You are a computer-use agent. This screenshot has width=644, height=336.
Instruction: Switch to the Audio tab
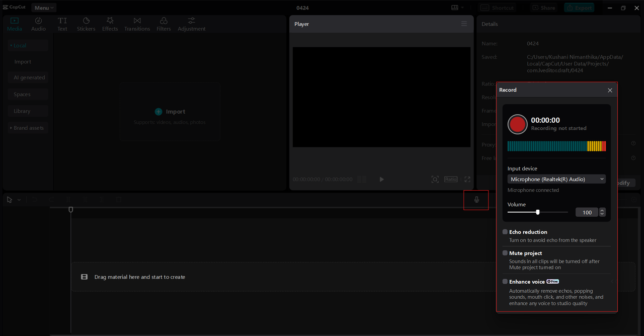click(38, 24)
